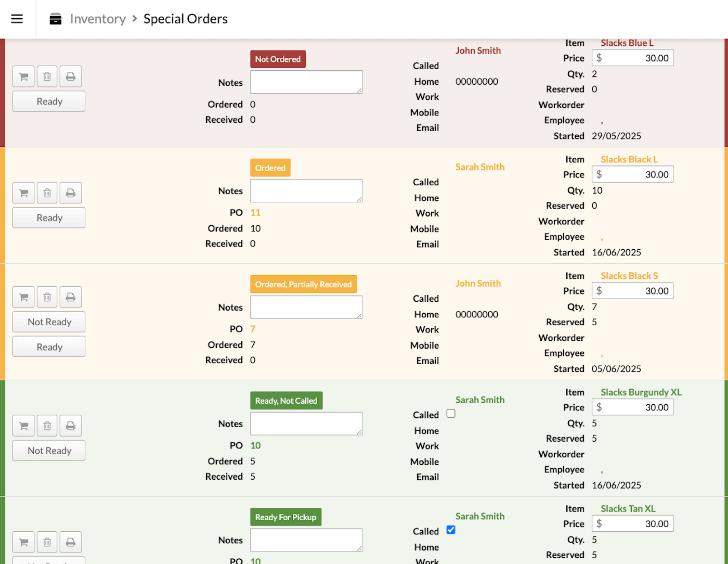
Task: Delete the Slacks Black S order via trash icon
Action: tap(47, 297)
